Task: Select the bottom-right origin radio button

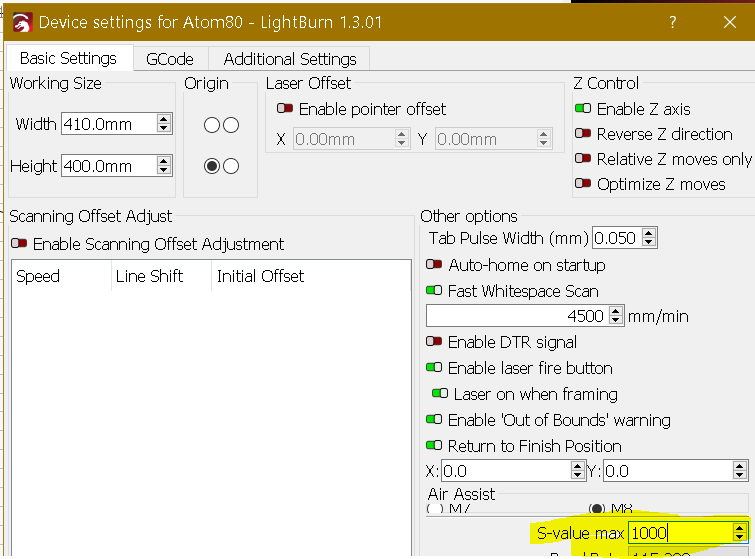Action: [x=231, y=166]
